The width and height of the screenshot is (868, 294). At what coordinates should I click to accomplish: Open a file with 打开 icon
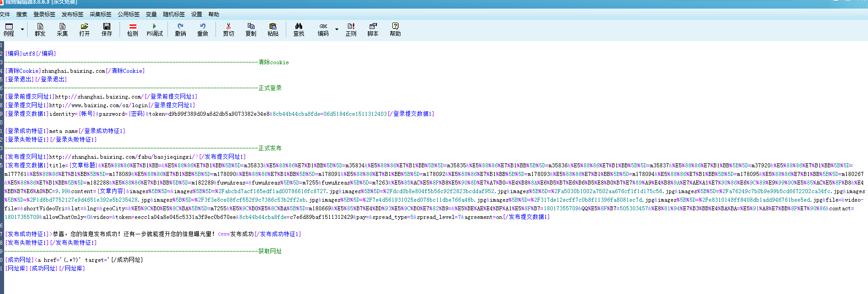tap(84, 29)
